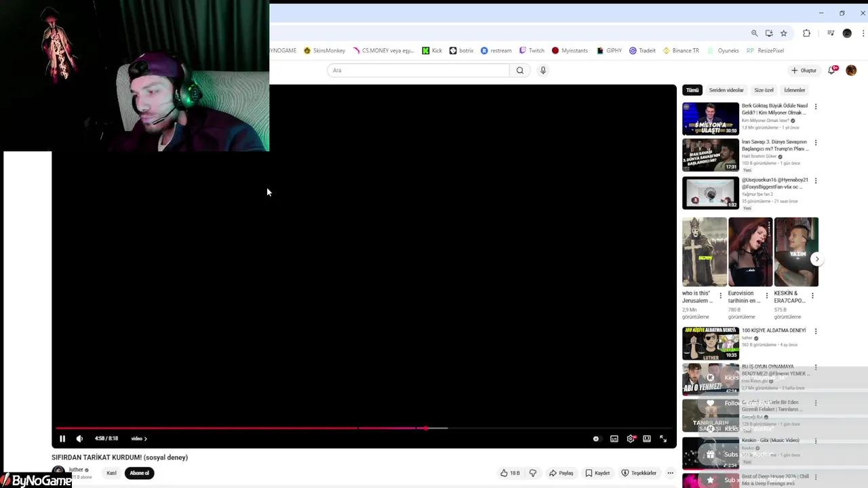Open the Eurovision tarihinin short
Image resolution: width=868 pixels, height=488 pixels.
(751, 252)
